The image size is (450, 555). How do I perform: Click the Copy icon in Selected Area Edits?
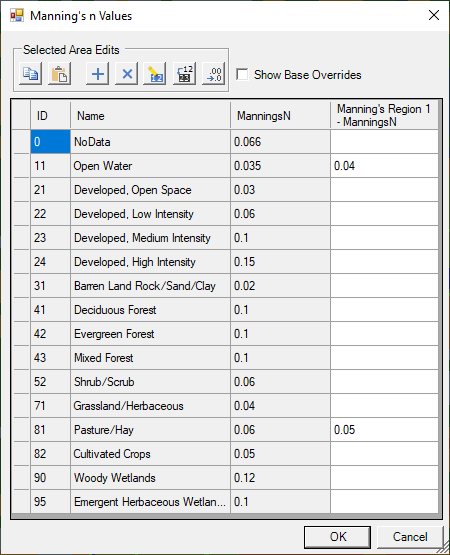(x=30, y=74)
